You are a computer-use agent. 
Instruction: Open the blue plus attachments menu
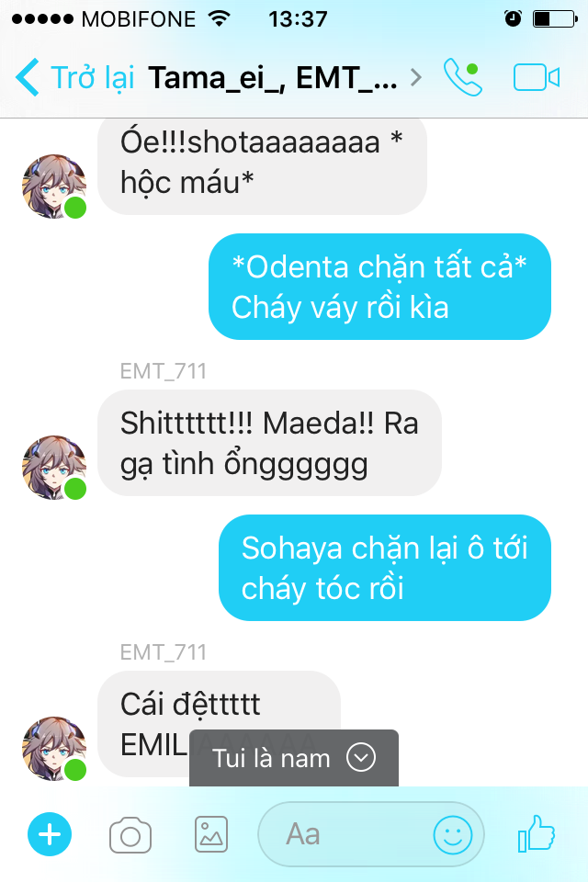[50, 834]
